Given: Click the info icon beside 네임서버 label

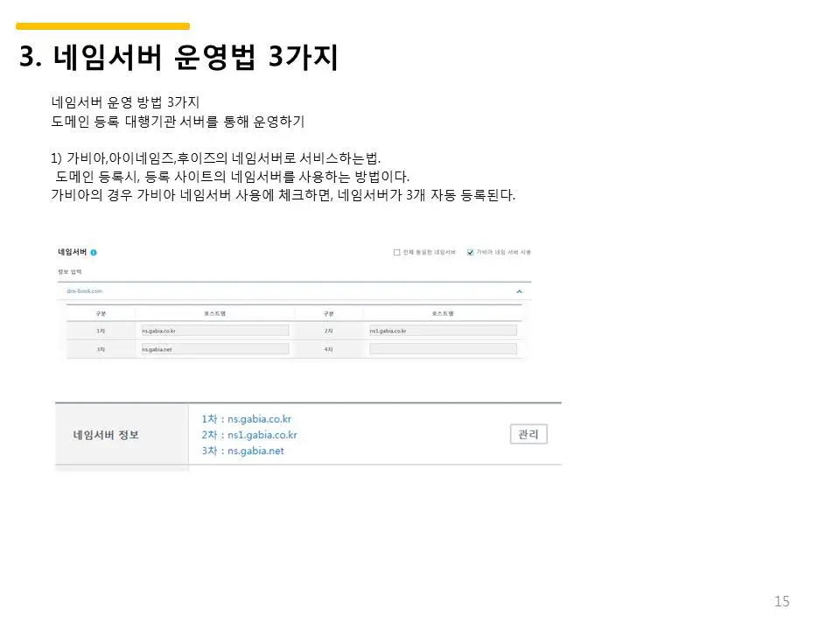Looking at the screenshot, I should [94, 251].
